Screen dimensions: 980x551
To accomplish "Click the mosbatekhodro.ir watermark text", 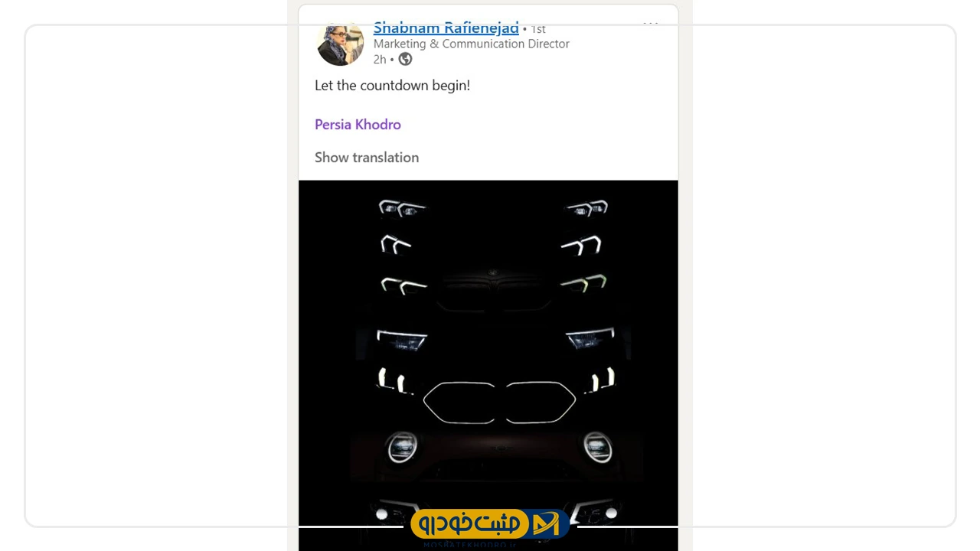I will 469,545.
